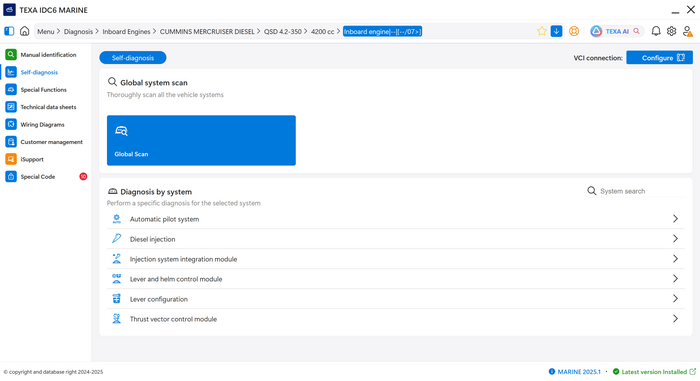Screen dimensions: 700x381
Task: Open Special Functions in sidebar
Action: [44, 89]
